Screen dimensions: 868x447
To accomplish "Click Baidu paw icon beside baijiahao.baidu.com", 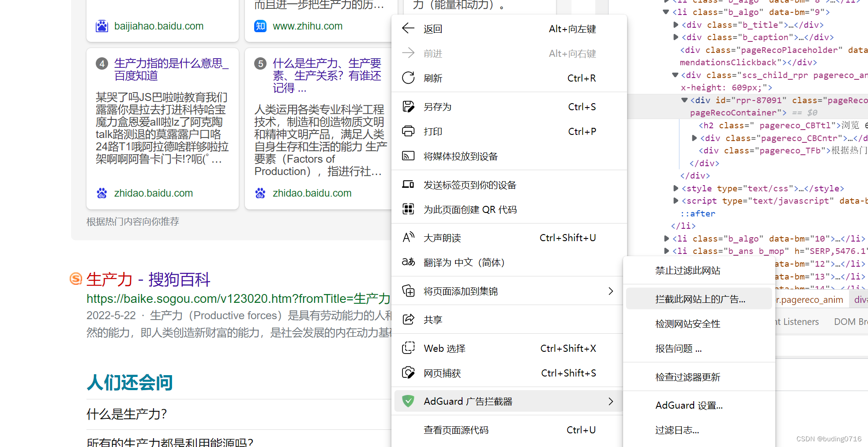I will [102, 26].
